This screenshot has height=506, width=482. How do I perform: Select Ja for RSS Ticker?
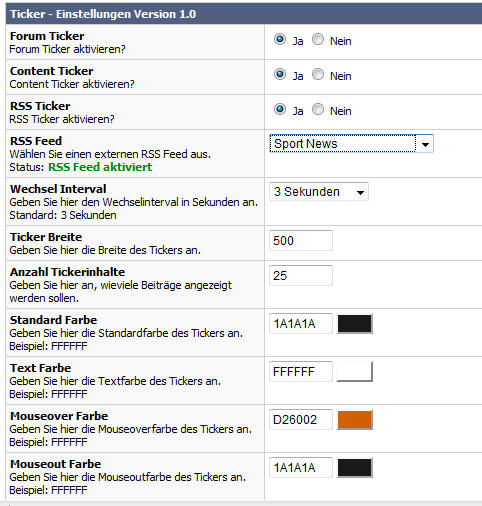pos(280,109)
